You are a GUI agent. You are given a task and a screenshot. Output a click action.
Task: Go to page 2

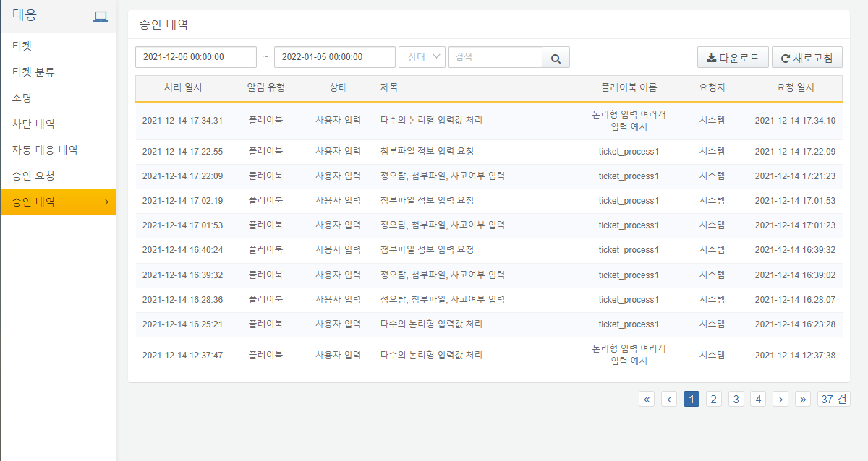coord(713,399)
